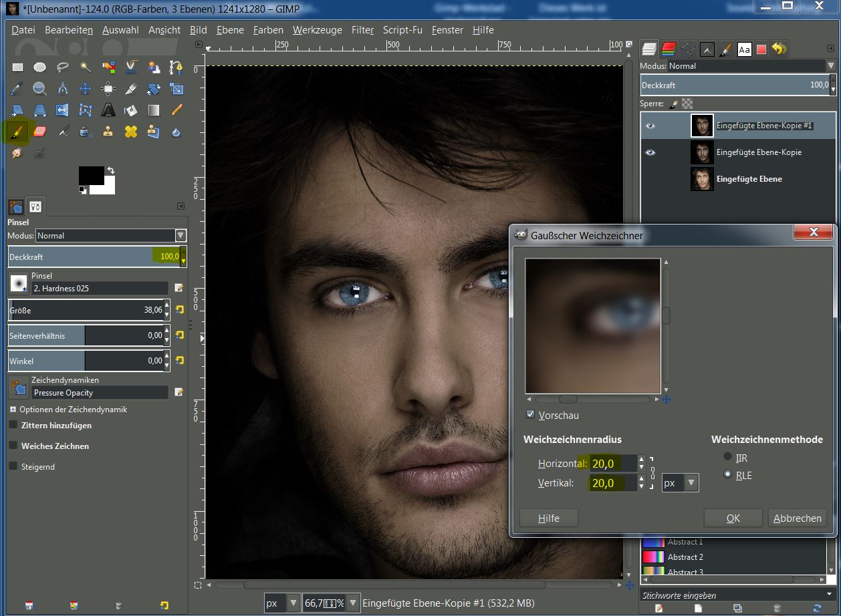Open the px unit dropdown in blur dialog
Screen dimensions: 841x616
tap(680, 482)
